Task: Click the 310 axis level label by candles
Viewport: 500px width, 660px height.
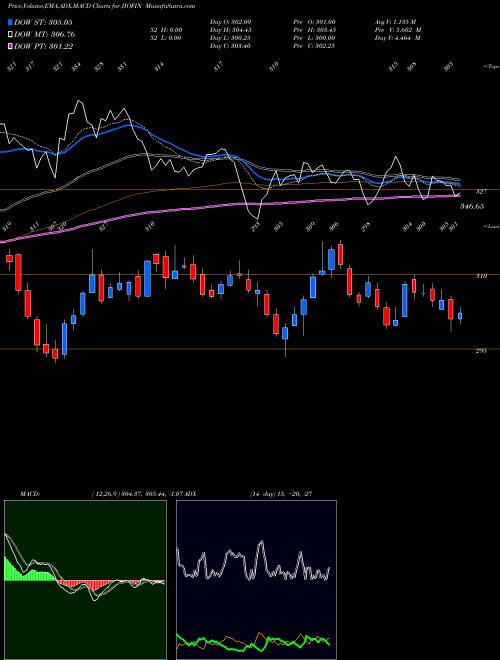Action: coord(481,276)
